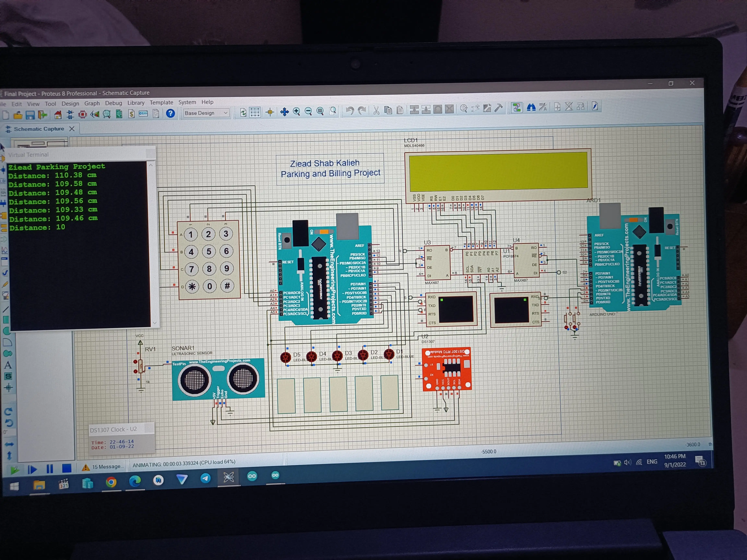
Task: Click the Undo icon
Action: [350, 110]
